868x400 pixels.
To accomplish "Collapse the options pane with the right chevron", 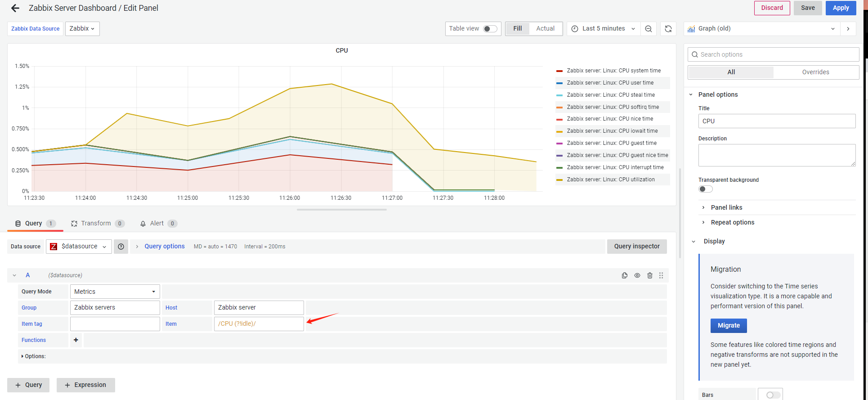I will tap(848, 29).
